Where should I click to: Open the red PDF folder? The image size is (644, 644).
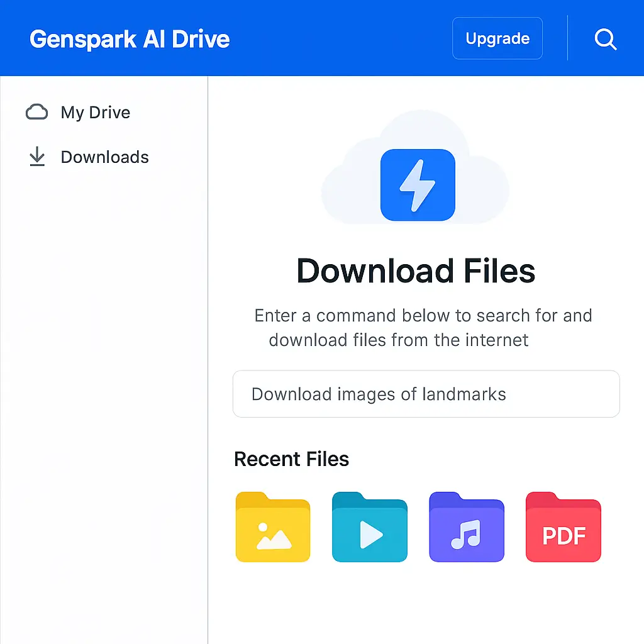[563, 527]
